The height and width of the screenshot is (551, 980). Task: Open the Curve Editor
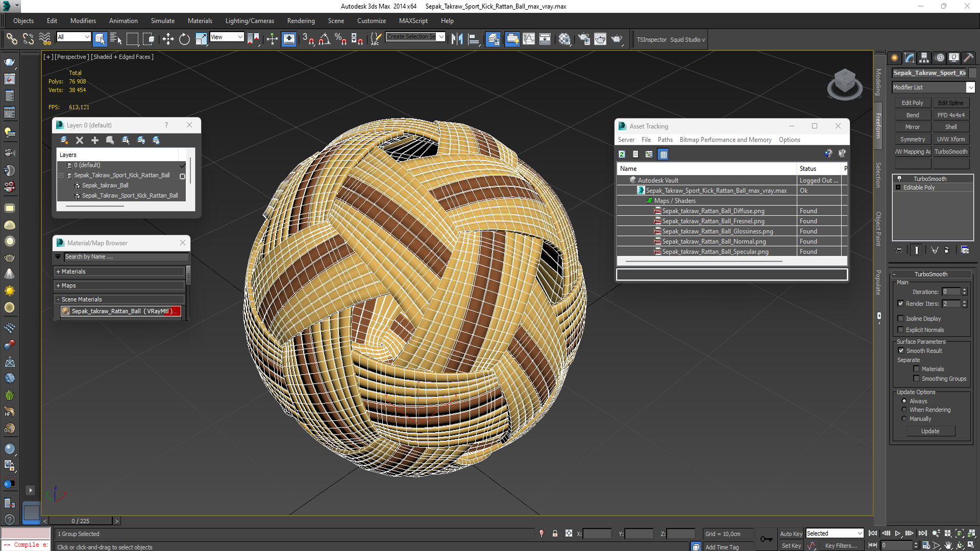[x=529, y=39]
